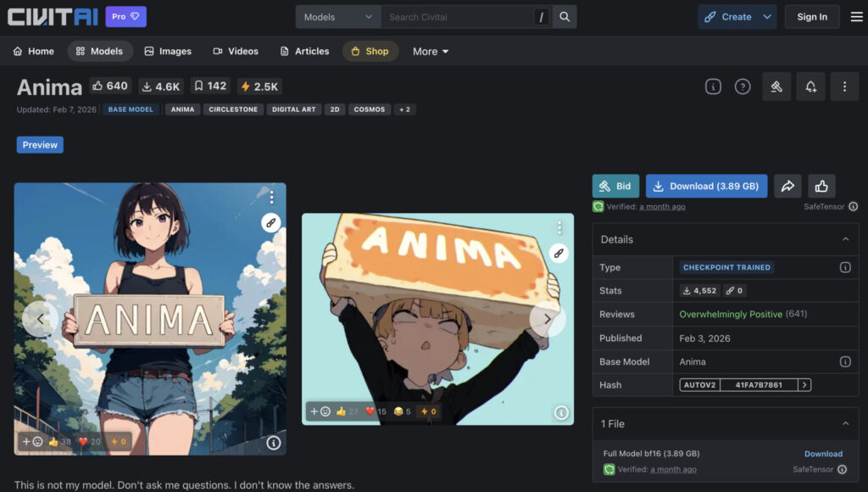Click the Sign In button

(811, 17)
